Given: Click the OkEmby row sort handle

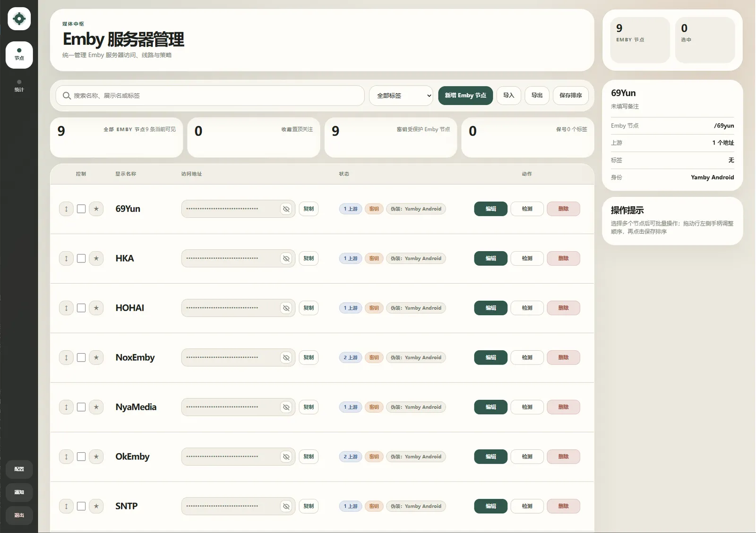Looking at the screenshot, I should tap(66, 457).
